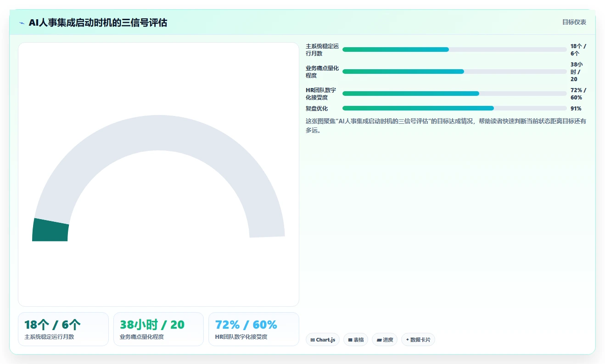This screenshot has width=605, height=364.
Task: Click the 表格 tag chip
Action: (356, 340)
